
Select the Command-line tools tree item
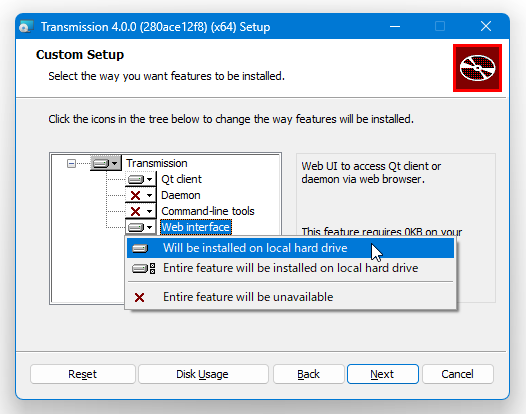click(x=208, y=211)
